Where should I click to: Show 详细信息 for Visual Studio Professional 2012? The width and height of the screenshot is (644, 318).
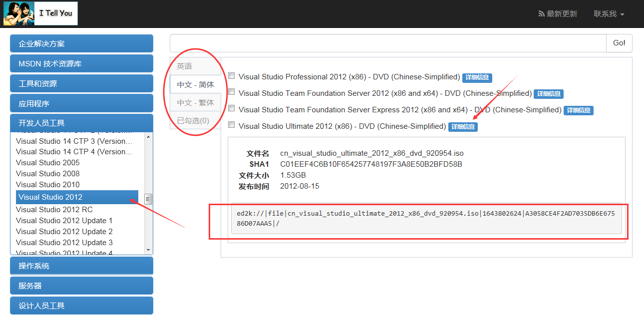coord(477,77)
